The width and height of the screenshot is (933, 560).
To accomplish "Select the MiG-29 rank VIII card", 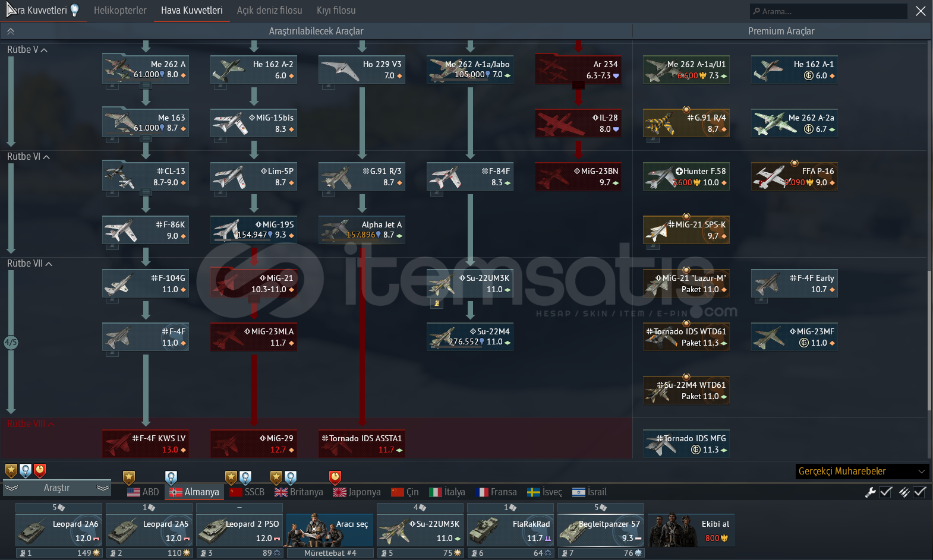I will [x=254, y=444].
